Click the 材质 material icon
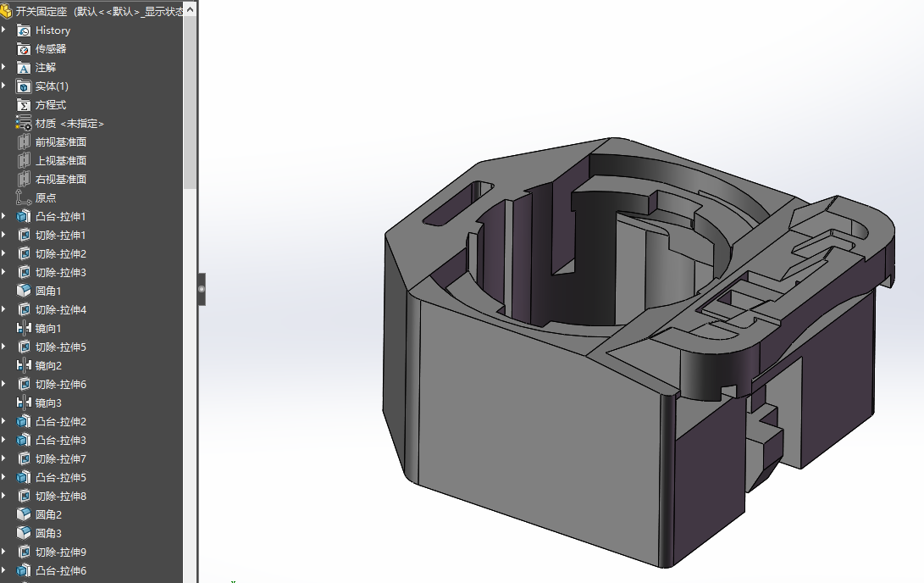 click(24, 123)
